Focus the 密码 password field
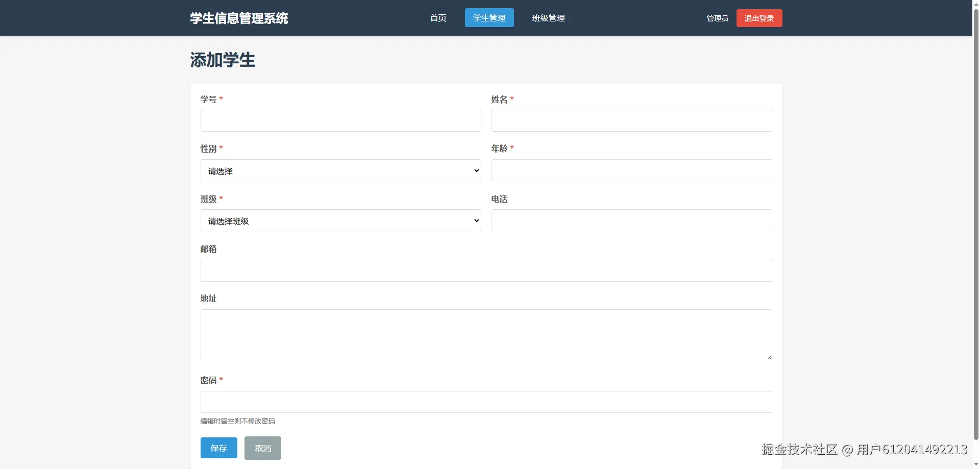Viewport: 980px width, 469px height. point(485,402)
